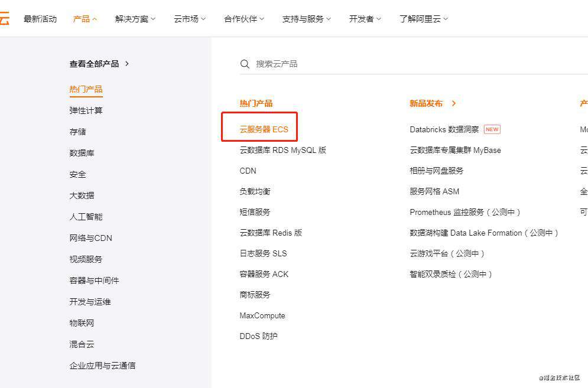Open the 云游戏平台 link
The image size is (588, 388).
coord(447,253)
